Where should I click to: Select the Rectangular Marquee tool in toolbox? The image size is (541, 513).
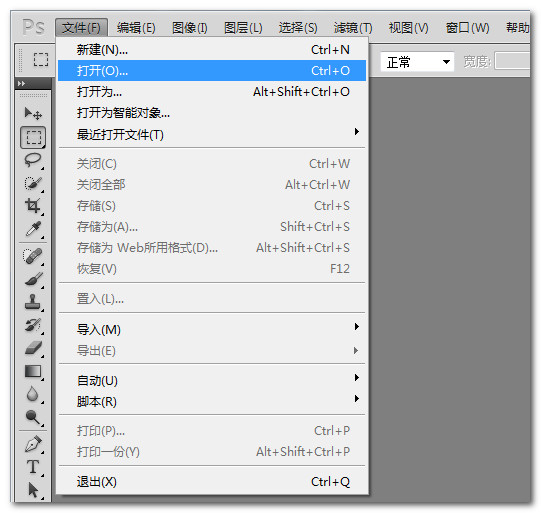tap(33, 137)
